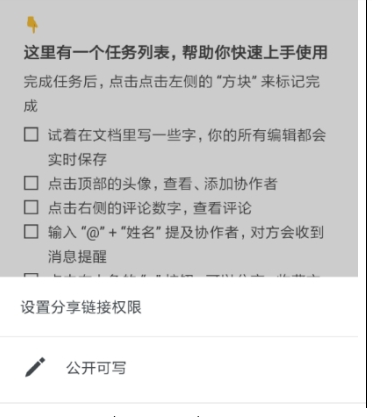Toggle checkbox for 输入 "@" + "姓名" task

click(x=31, y=231)
